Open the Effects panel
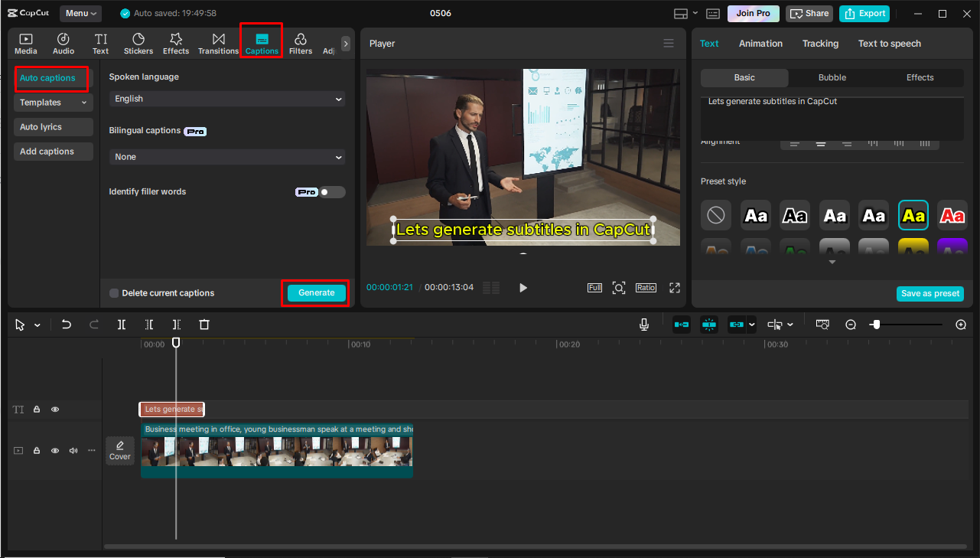Screen dimensions: 980x558 (x=176, y=42)
